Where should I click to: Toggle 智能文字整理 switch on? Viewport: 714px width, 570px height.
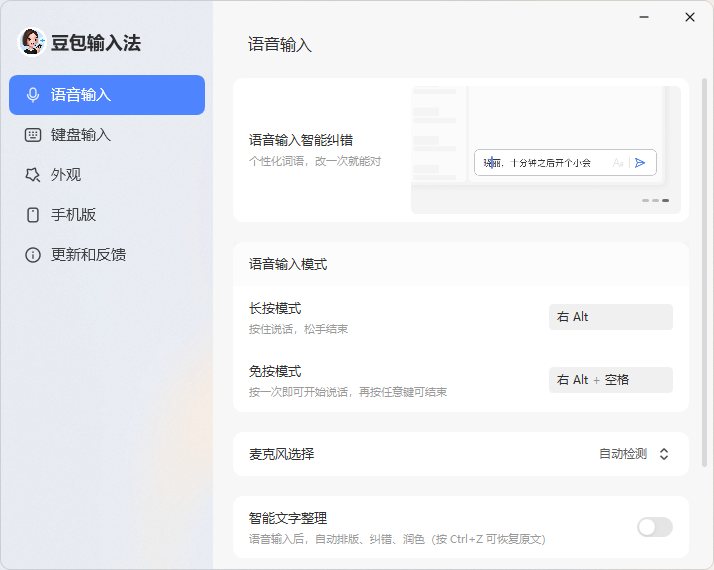(655, 527)
